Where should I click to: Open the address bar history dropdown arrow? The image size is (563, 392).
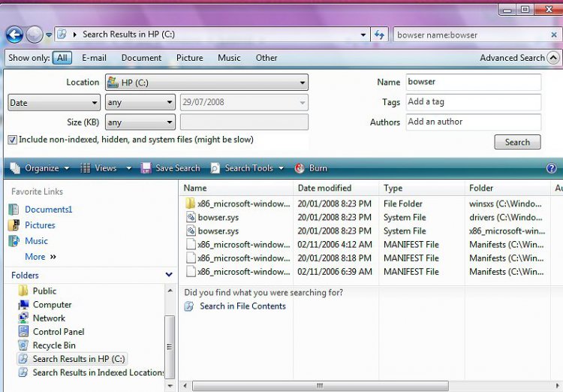coord(363,35)
